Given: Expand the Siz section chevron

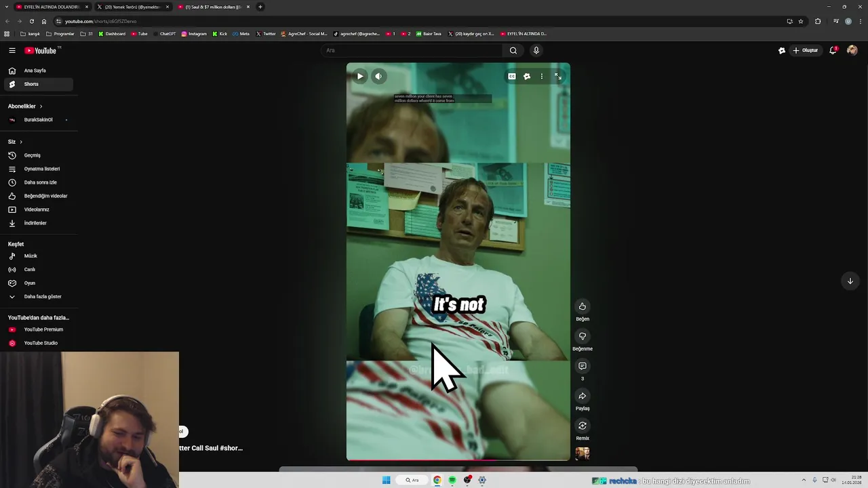Looking at the screenshot, I should (x=21, y=142).
